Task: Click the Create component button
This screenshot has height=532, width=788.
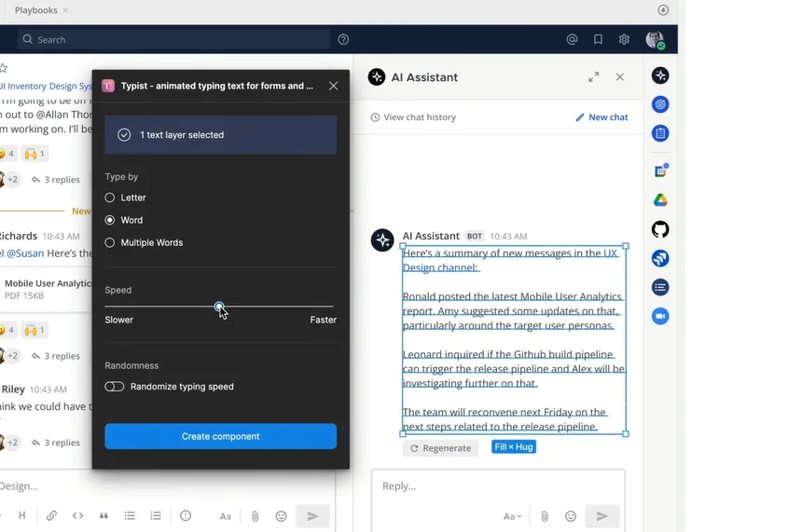Action: (221, 436)
